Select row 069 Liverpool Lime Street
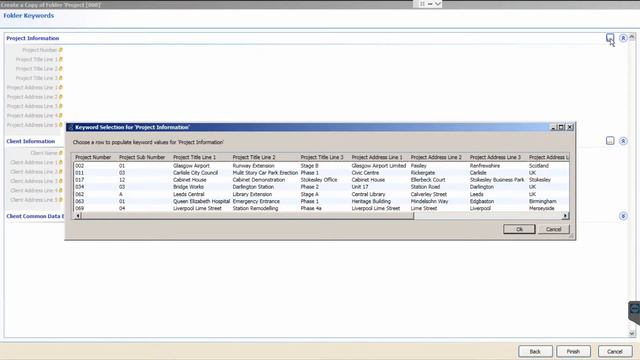Image resolution: width=640 pixels, height=360 pixels. [x=321, y=208]
